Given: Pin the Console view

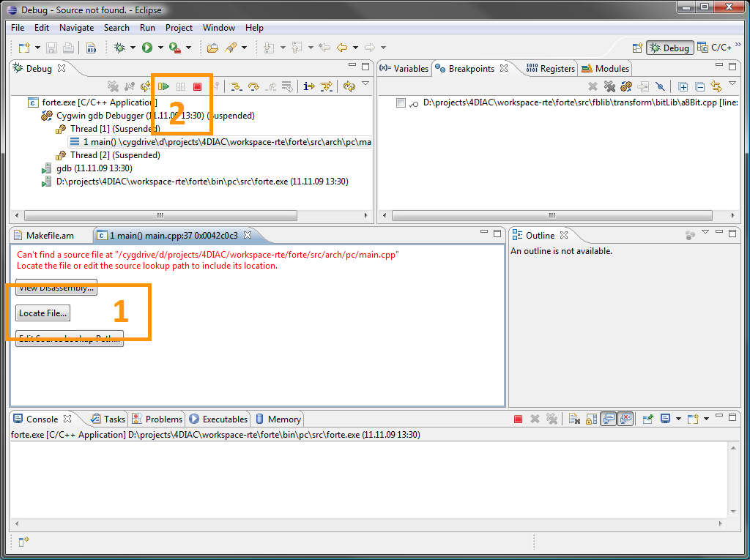Looking at the screenshot, I should point(647,418).
